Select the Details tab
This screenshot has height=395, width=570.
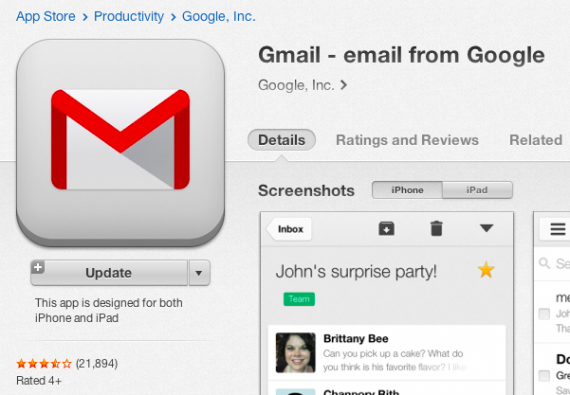click(282, 140)
